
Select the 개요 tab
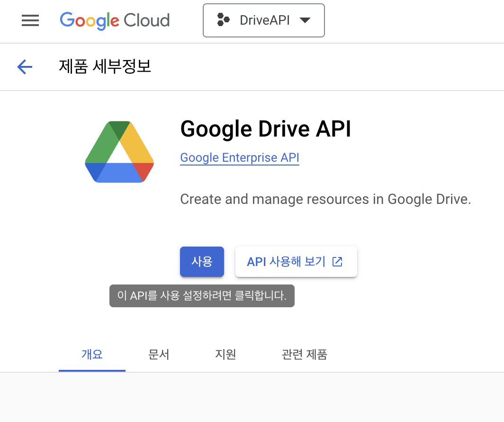(92, 355)
